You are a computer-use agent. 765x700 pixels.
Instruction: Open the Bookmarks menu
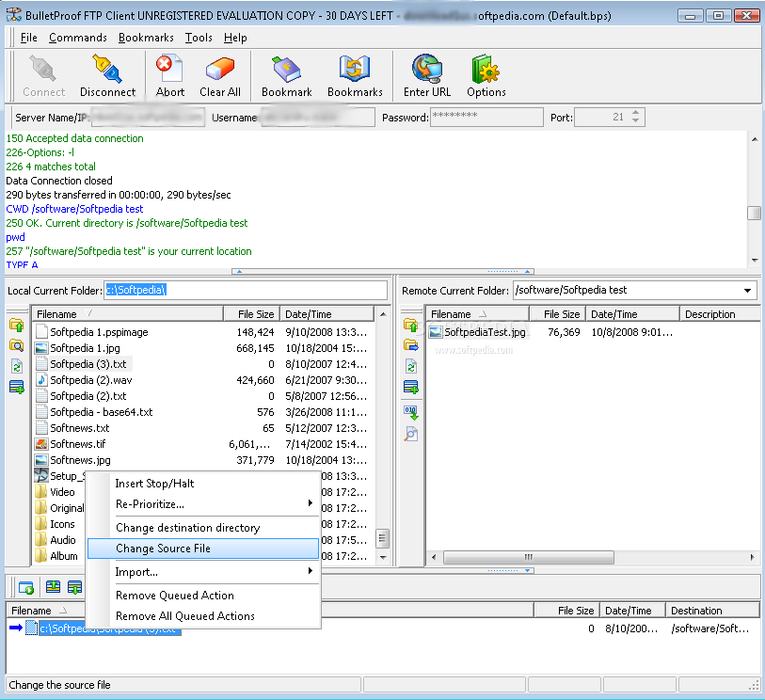coord(146,38)
